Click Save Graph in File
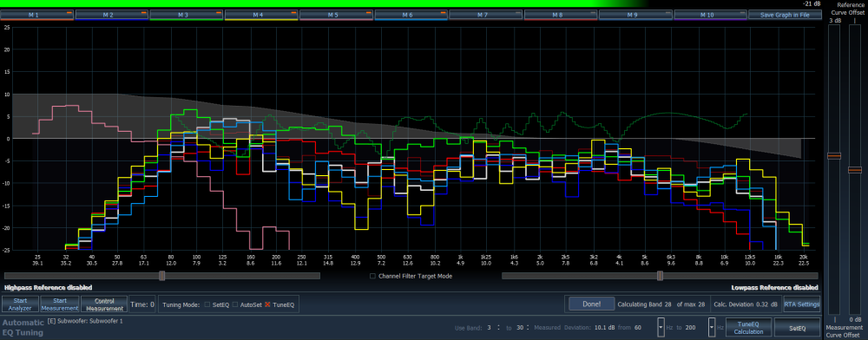868x340 pixels. (785, 15)
